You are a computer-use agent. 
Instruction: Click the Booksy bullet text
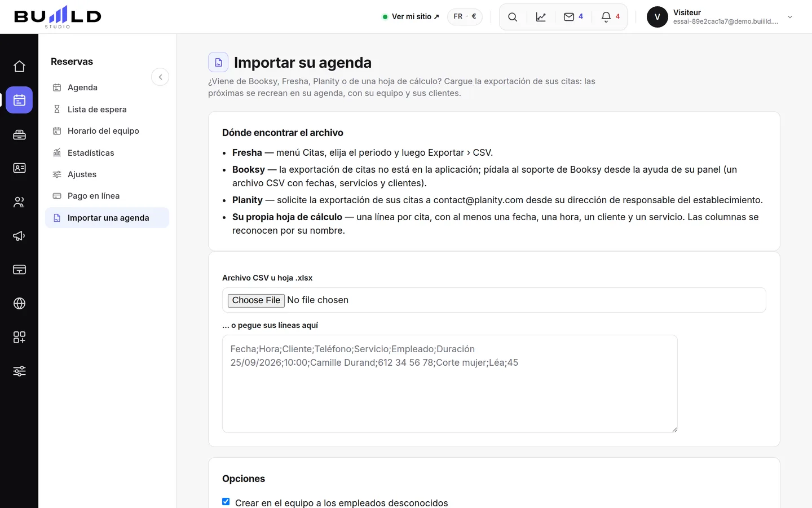(485, 176)
